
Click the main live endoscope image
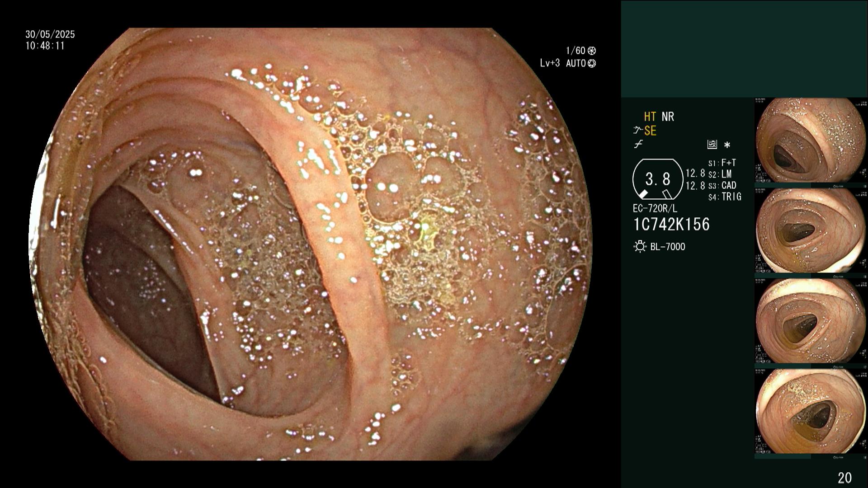[x=311, y=244]
